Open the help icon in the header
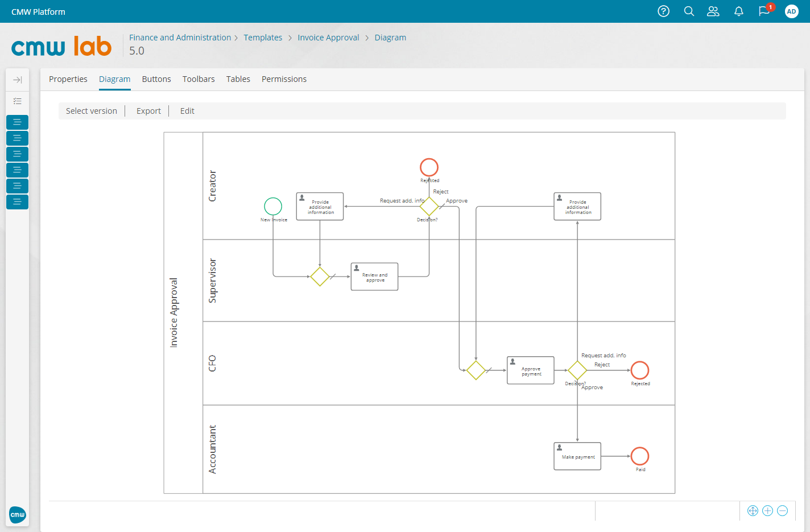Screen dimensions: 810x532 pyautogui.click(x=663, y=11)
